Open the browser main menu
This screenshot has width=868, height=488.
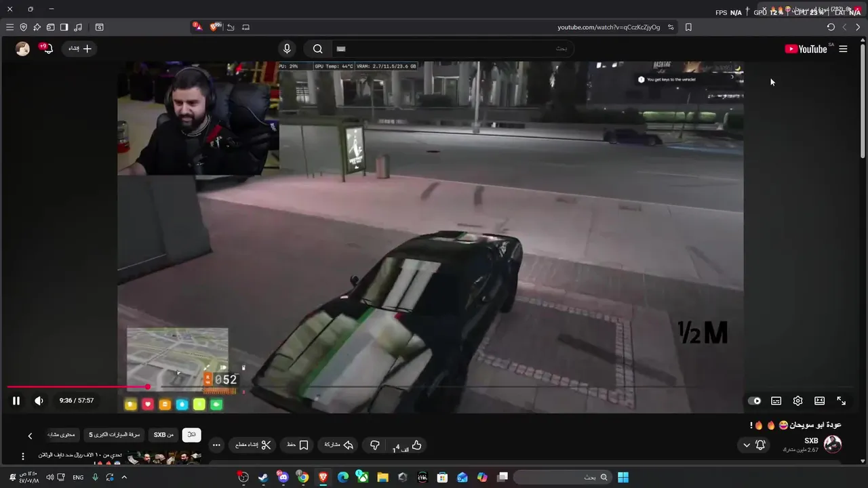9,27
